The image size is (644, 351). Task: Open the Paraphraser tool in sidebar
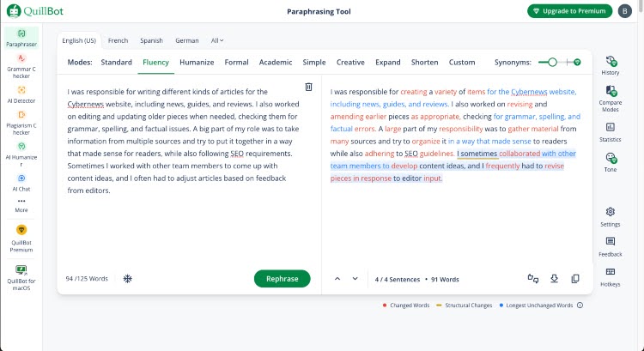[x=21, y=38]
